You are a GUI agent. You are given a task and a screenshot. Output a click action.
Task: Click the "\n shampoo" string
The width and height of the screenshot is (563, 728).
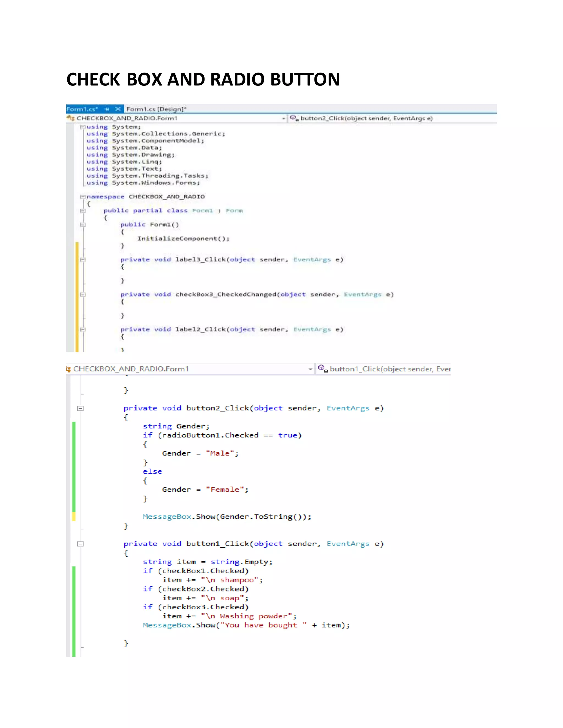(x=230, y=580)
